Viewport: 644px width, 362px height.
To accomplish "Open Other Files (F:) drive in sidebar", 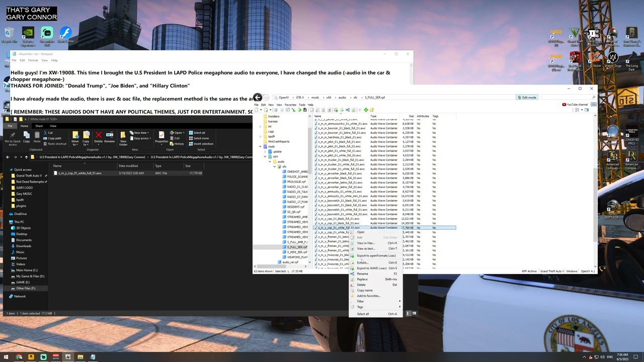I will pos(26,288).
